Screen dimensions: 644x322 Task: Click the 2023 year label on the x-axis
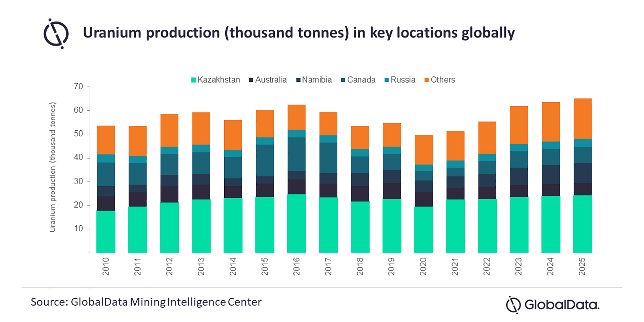pos(519,267)
